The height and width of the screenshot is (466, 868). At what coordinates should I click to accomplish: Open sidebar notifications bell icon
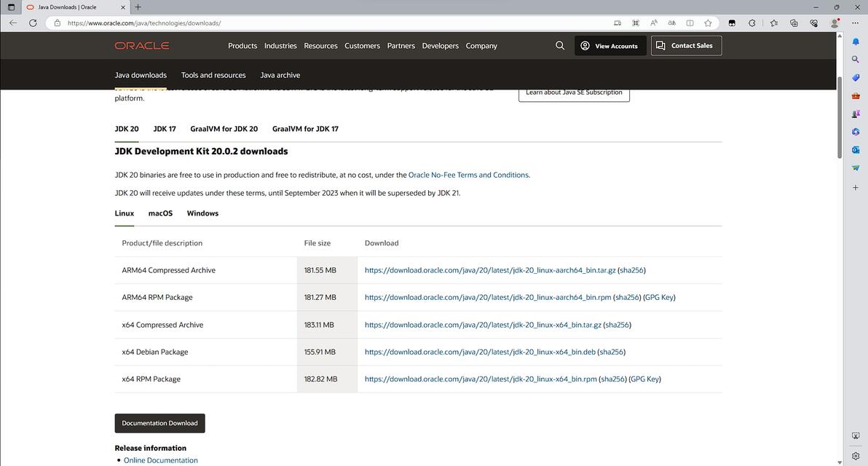point(856,42)
